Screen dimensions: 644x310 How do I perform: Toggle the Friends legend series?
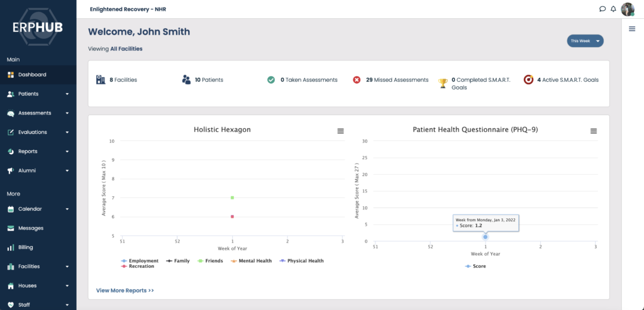click(x=210, y=261)
